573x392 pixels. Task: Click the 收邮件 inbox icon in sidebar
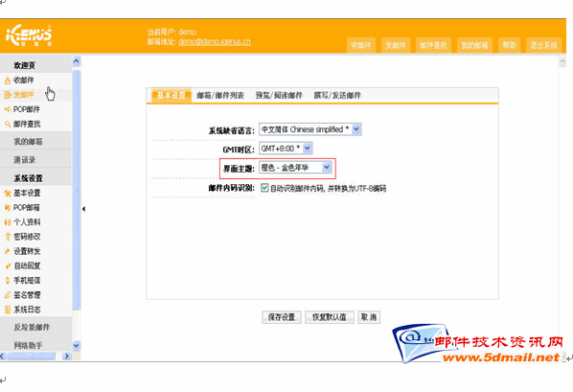pyautogui.click(x=8, y=81)
